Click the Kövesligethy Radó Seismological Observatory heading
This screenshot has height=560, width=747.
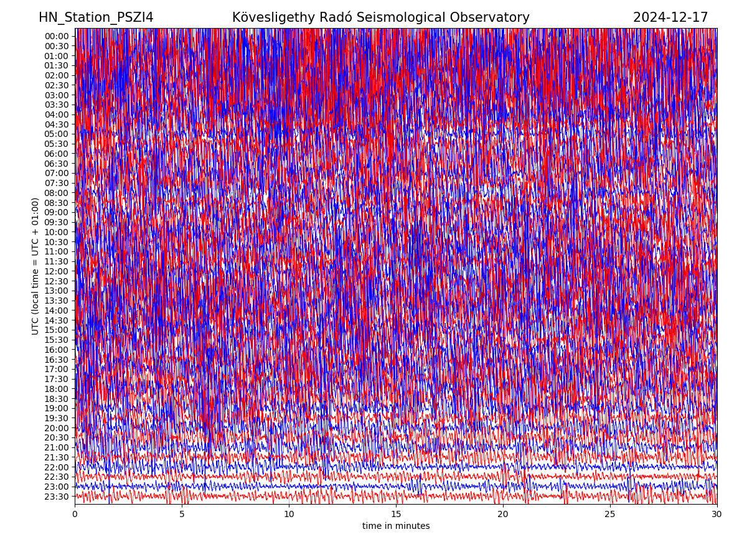click(380, 17)
